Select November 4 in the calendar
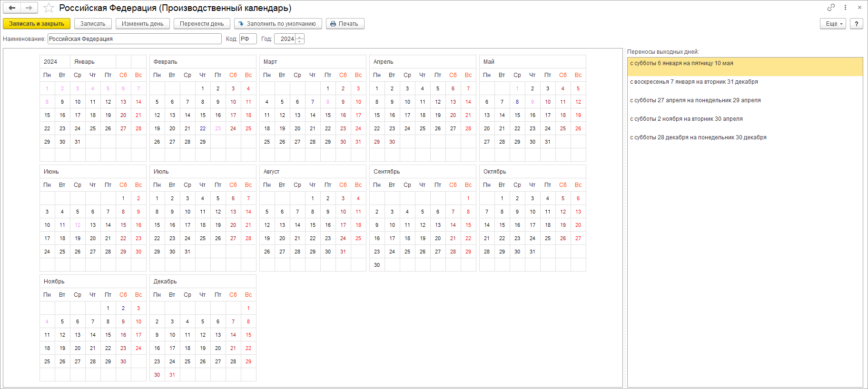Viewport: 868px width, 389px height. (x=47, y=321)
